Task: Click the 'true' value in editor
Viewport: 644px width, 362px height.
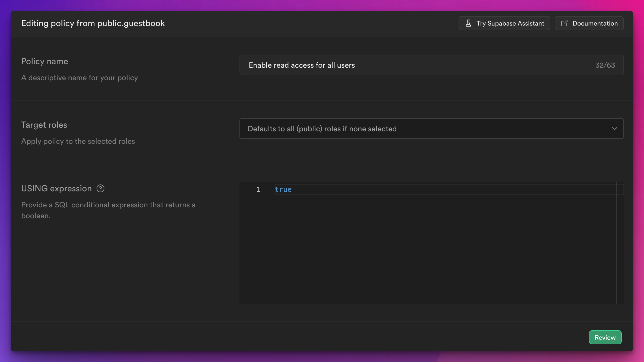Action: tap(283, 189)
